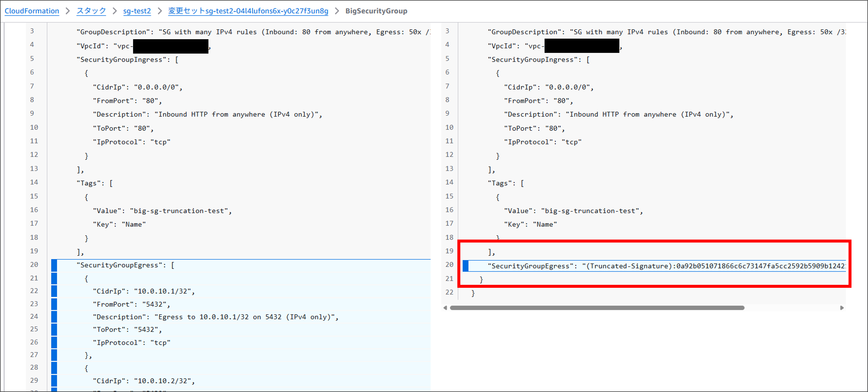
Task: Open the CloudFormation breadcrumb link
Action: tap(32, 11)
